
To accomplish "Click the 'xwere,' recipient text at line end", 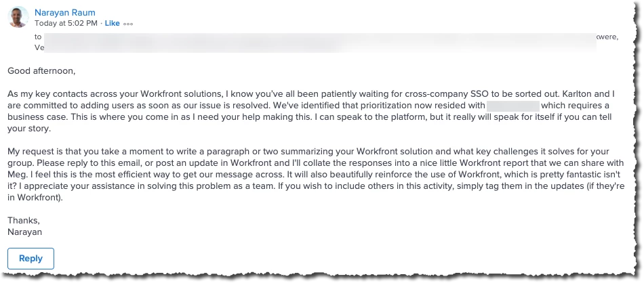I will [607, 37].
